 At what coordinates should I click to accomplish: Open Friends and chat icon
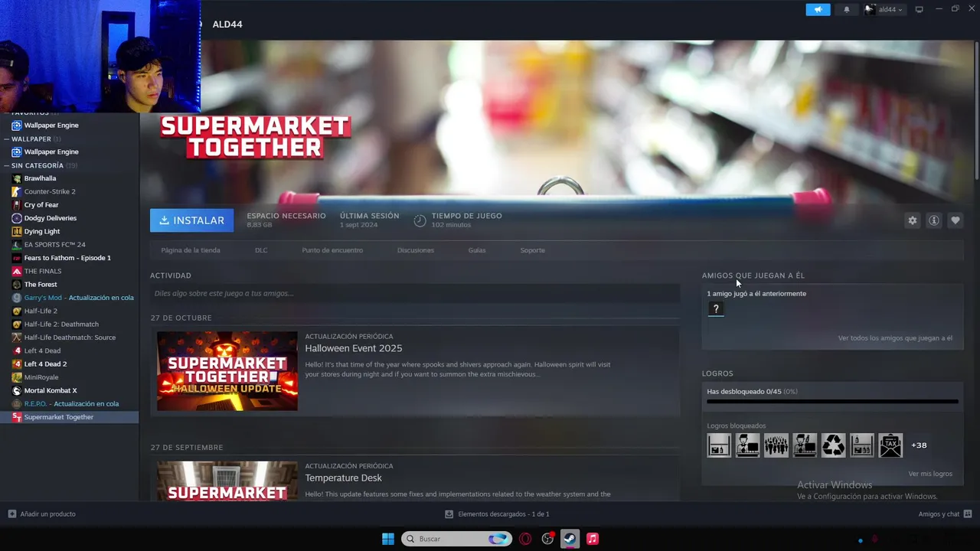968,514
